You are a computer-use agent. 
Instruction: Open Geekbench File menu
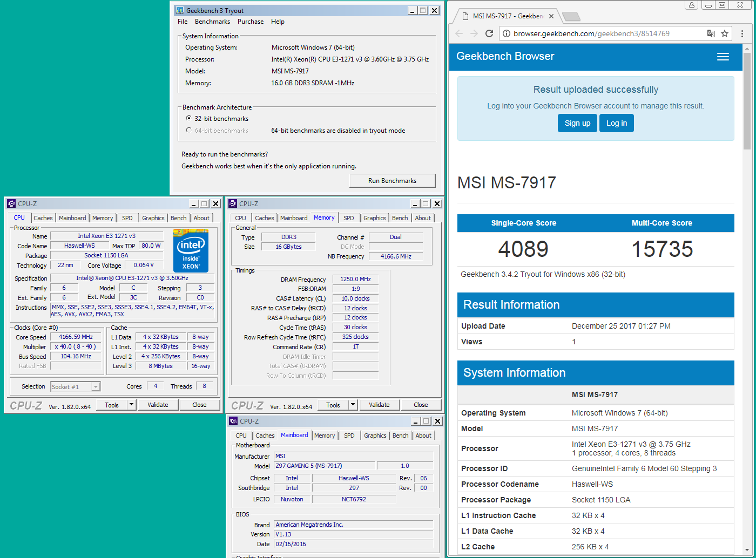[183, 22]
